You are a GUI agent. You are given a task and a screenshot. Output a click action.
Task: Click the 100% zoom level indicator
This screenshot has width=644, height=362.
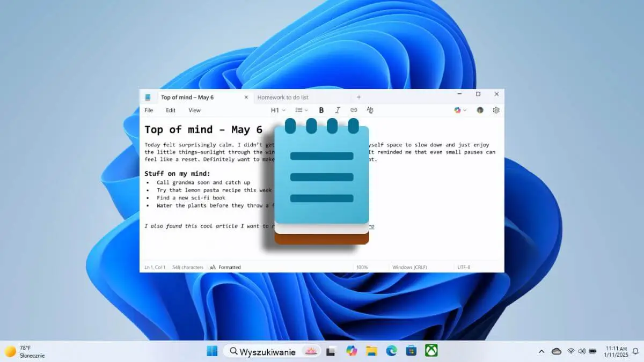(x=362, y=267)
